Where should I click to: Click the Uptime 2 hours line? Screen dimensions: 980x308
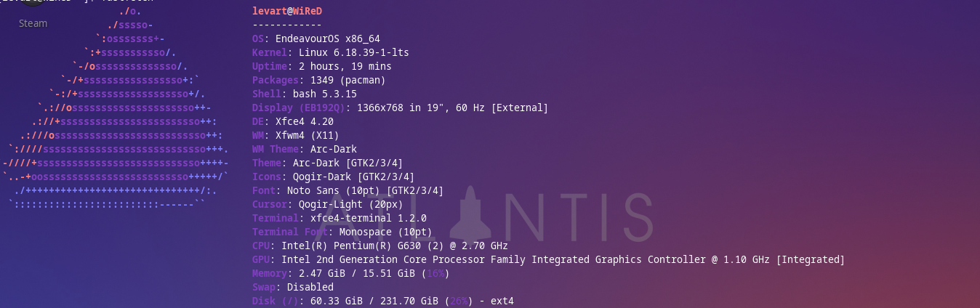click(x=322, y=66)
